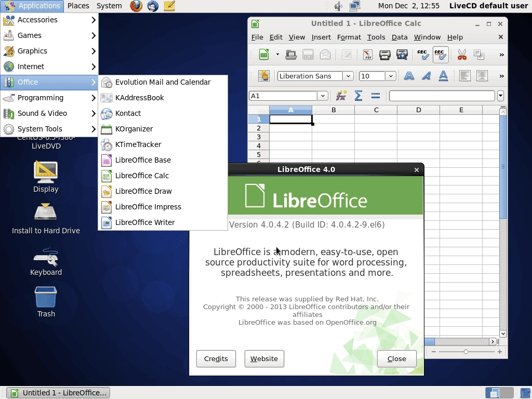Image resolution: width=532 pixels, height=399 pixels.
Task: Open Evolution Mail and Calendar entry
Action: pos(163,82)
